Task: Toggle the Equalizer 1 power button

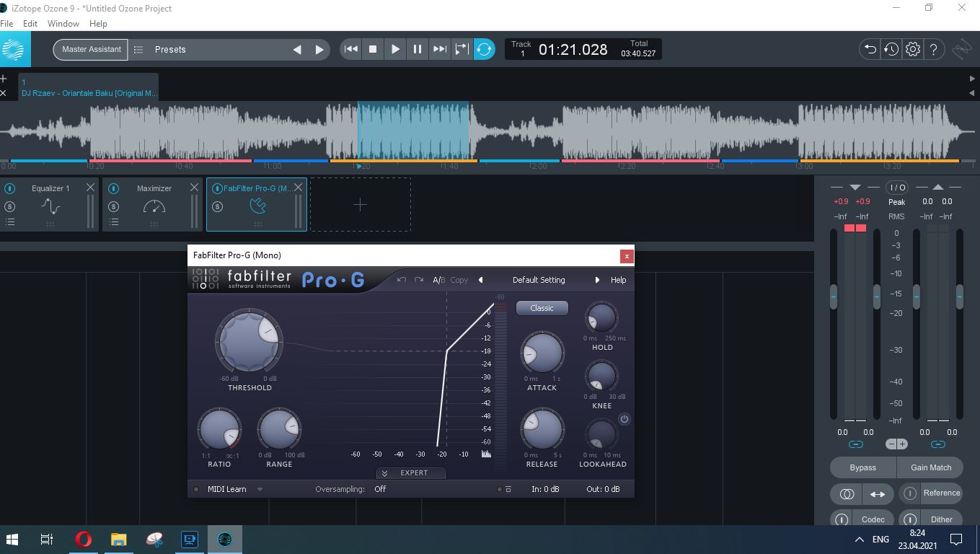Action: pyautogui.click(x=10, y=188)
